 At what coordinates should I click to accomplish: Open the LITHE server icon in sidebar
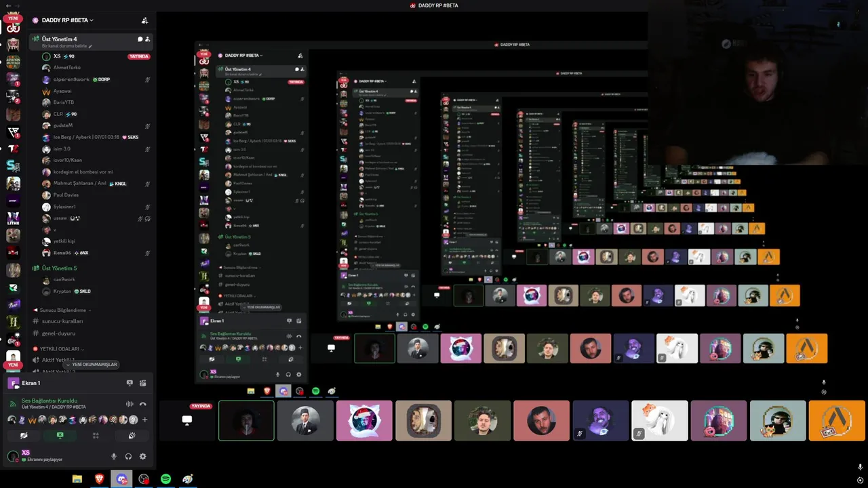[13, 218]
